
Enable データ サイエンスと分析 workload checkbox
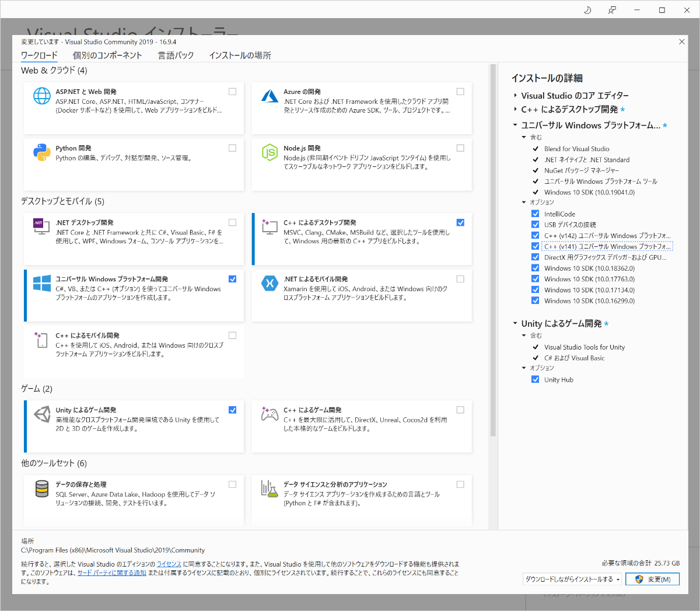[460, 484]
